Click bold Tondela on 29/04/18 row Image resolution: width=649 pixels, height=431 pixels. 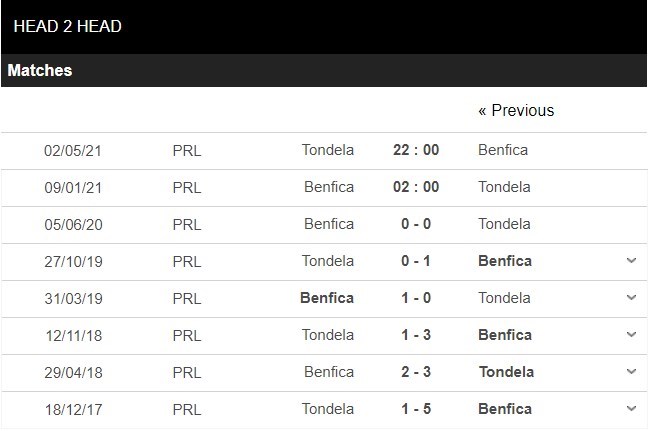(x=506, y=372)
